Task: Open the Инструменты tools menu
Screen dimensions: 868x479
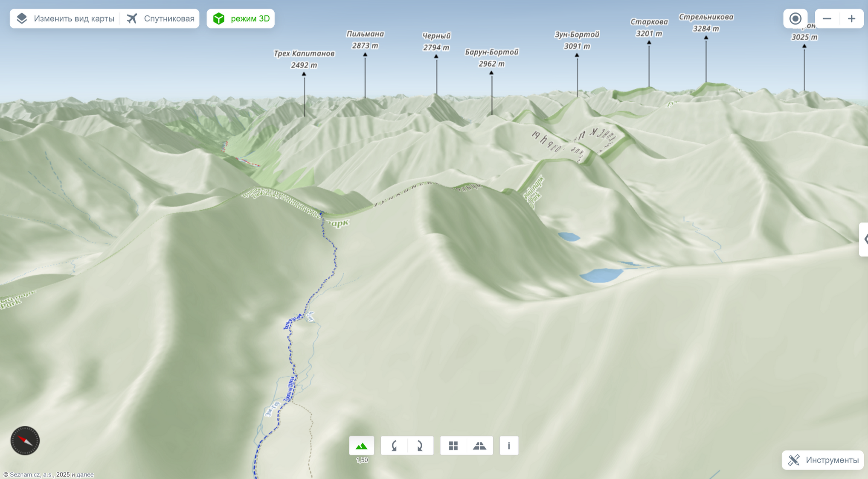Action: coord(822,460)
